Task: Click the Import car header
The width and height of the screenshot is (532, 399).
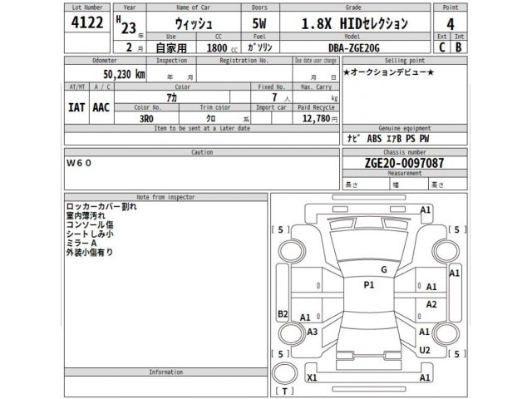Action: click(x=271, y=107)
